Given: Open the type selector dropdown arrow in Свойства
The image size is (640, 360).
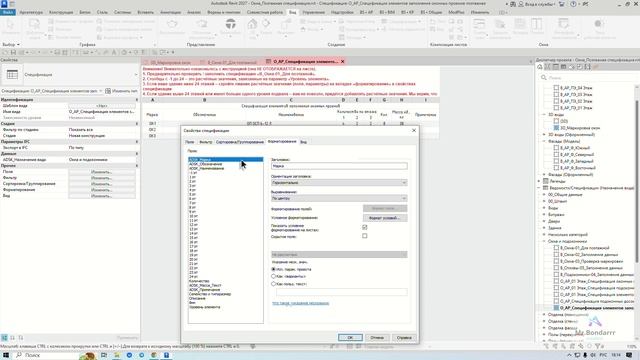Looking at the screenshot, I should tap(136, 75).
